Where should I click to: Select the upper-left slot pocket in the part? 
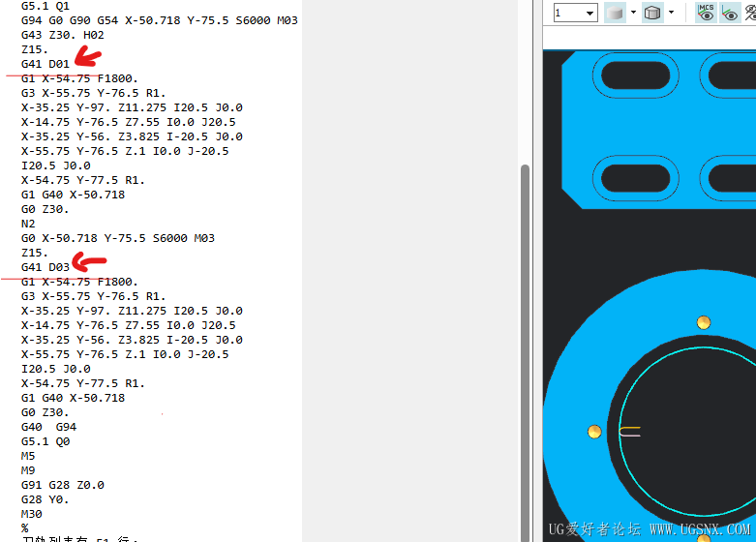(x=635, y=75)
